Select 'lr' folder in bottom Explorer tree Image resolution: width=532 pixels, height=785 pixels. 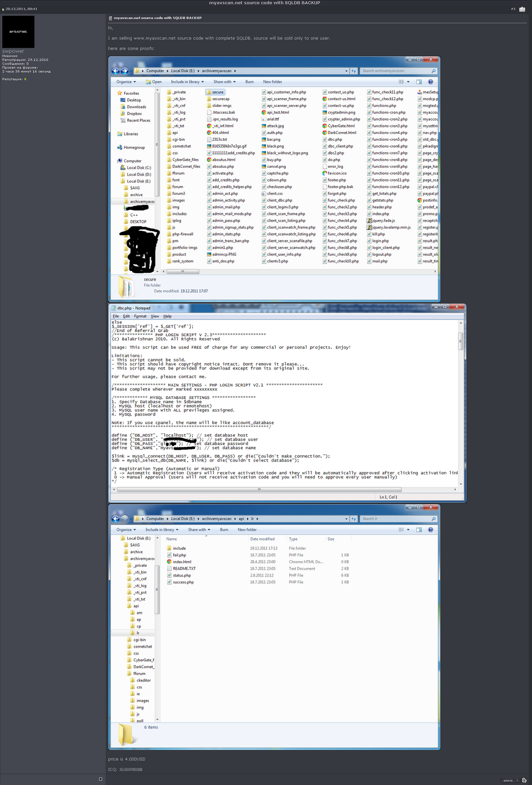(135, 633)
